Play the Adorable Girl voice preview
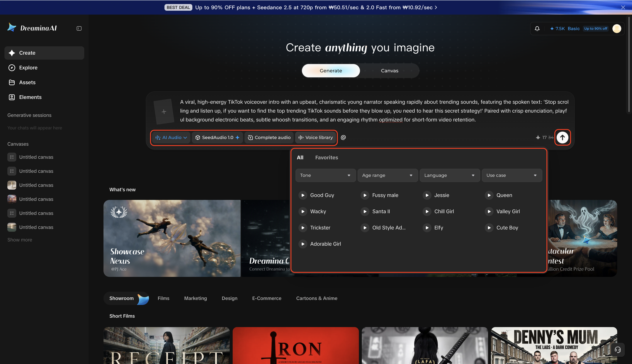The height and width of the screenshot is (364, 632). (303, 244)
